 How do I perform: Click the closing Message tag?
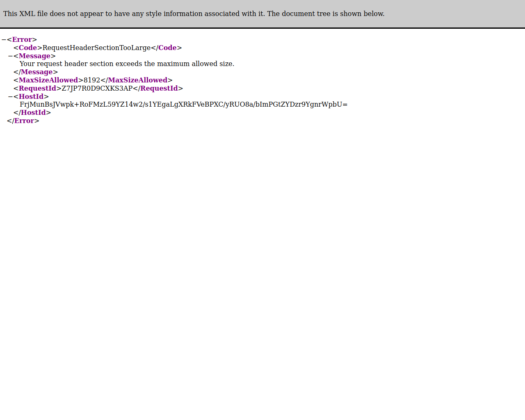36,72
